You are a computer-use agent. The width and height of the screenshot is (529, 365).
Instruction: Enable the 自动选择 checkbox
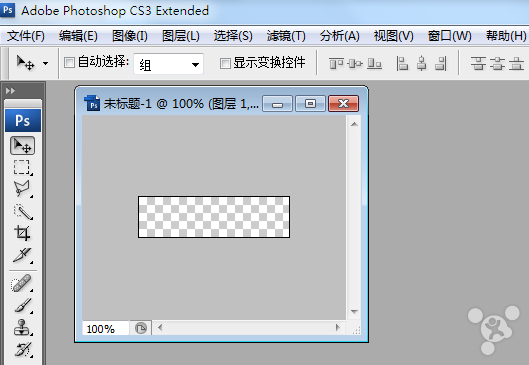pos(69,62)
